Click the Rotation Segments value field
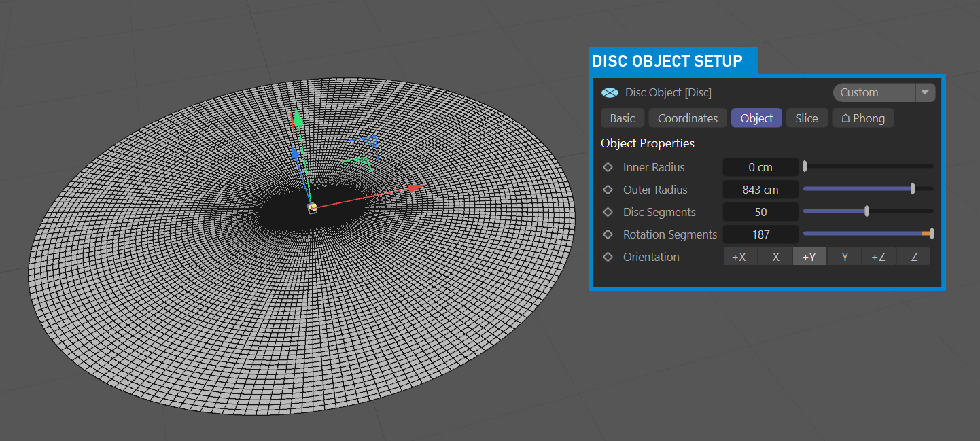 pos(760,234)
